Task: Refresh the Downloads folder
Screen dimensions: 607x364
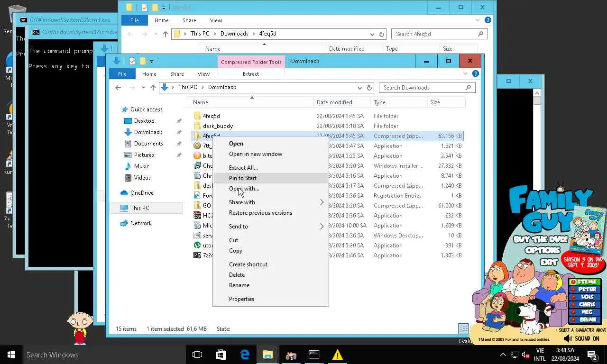Action: 369,88
